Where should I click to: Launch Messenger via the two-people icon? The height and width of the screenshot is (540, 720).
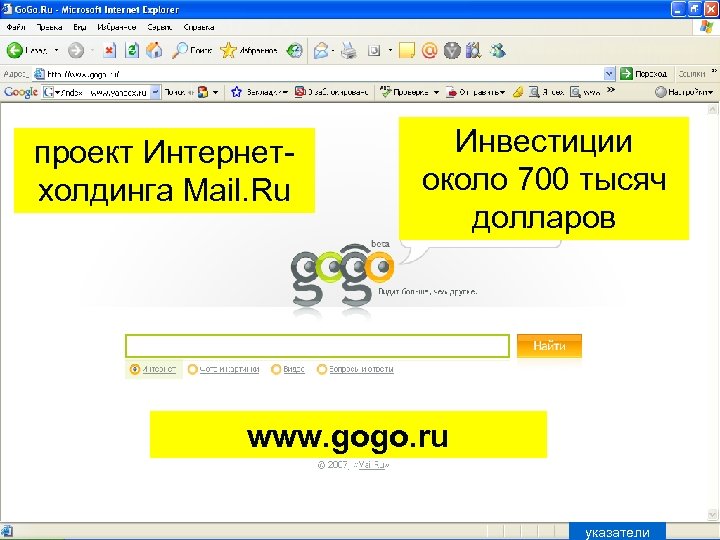click(498, 51)
